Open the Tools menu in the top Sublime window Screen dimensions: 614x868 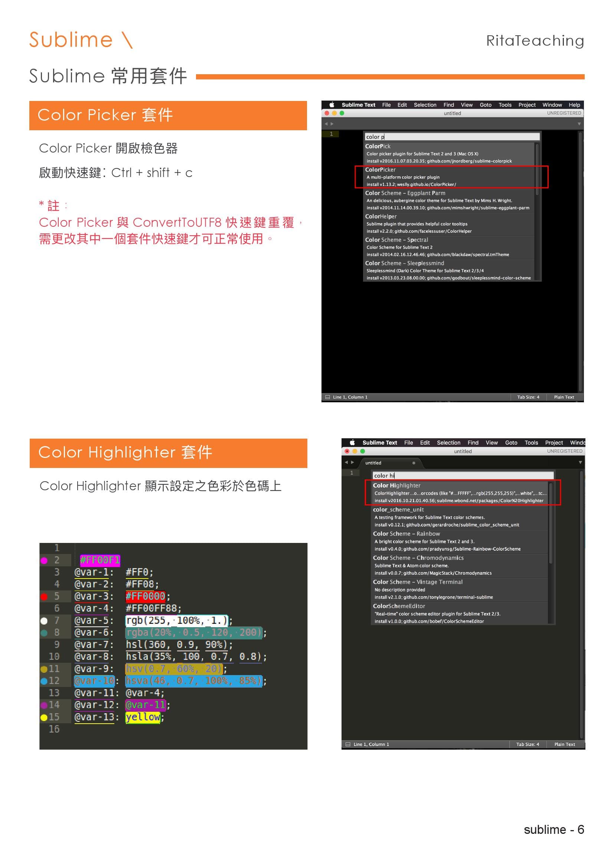pos(505,105)
